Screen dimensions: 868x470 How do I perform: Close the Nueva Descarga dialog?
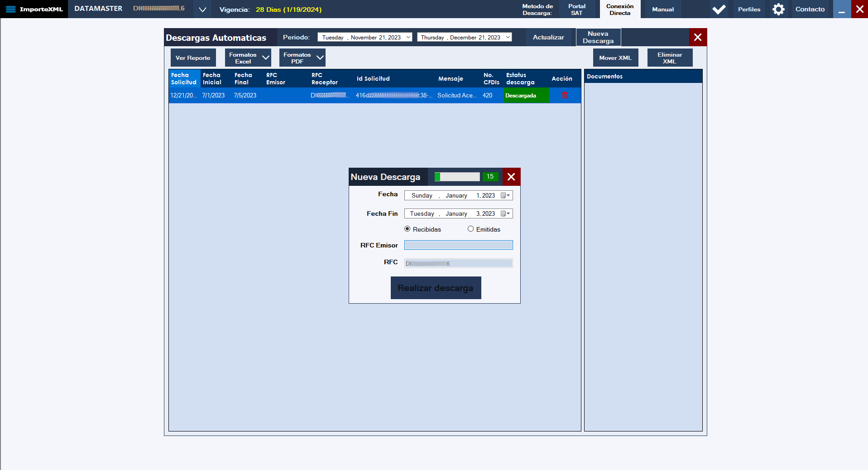511,177
